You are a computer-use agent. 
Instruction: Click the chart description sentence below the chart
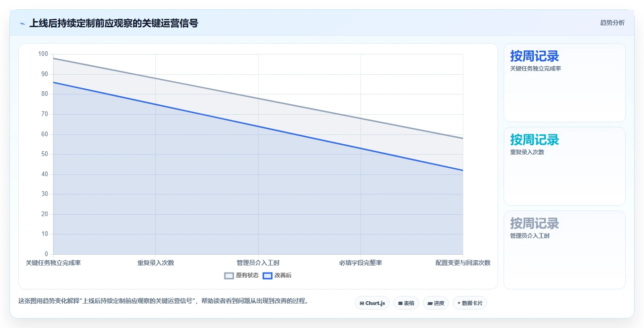coord(164,301)
